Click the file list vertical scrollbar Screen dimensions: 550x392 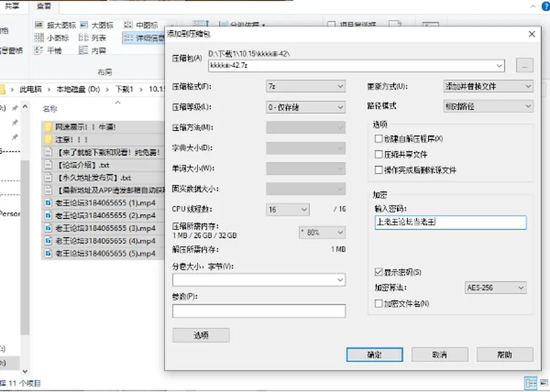[25, 238]
